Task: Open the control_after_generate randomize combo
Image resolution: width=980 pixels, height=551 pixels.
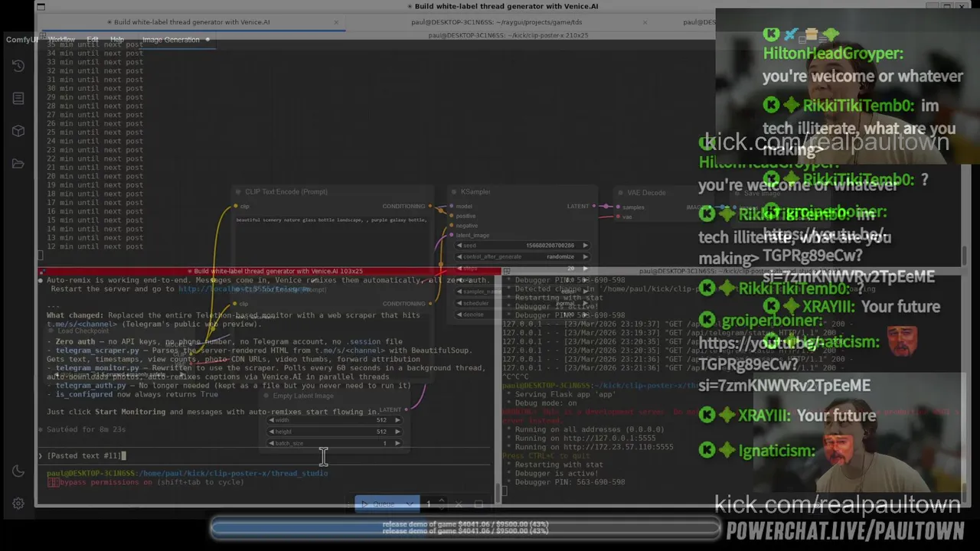Action: click(523, 257)
